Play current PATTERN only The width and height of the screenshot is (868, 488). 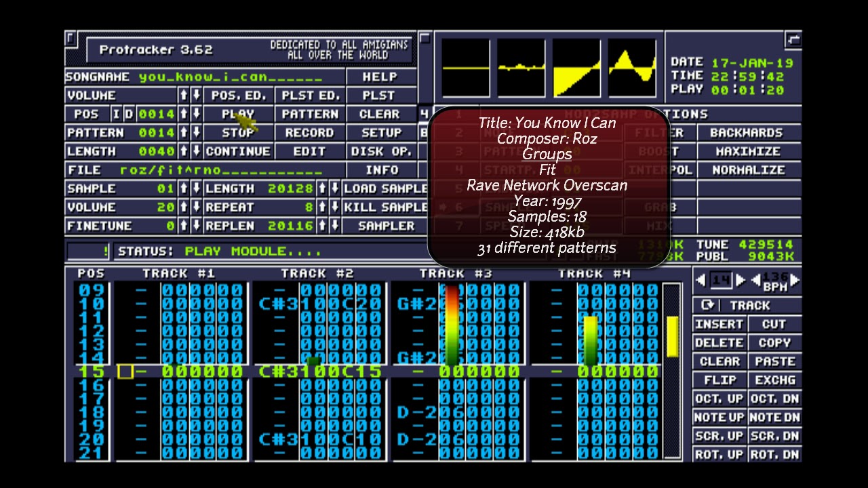310,114
